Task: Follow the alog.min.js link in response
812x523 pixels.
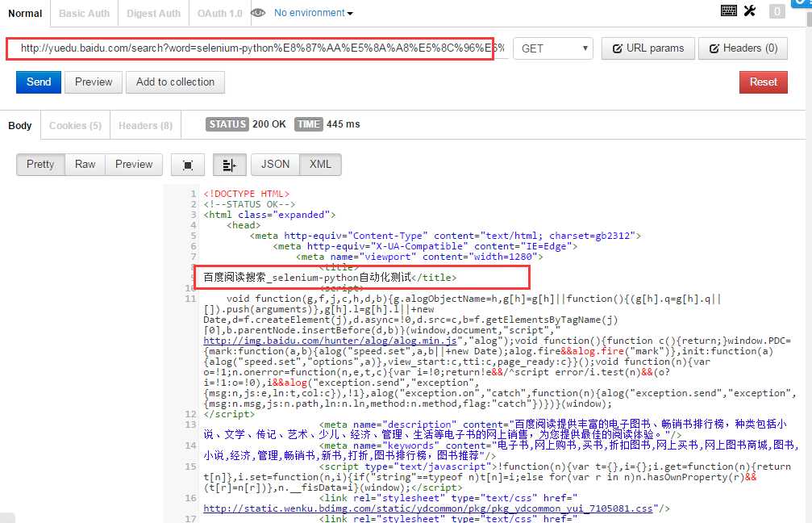Action: pyautogui.click(x=330, y=341)
